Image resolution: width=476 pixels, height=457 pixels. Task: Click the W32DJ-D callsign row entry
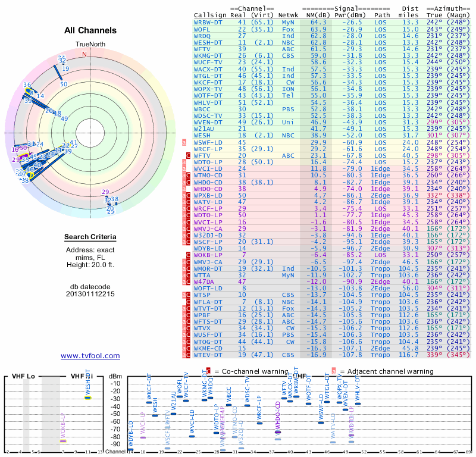(208, 235)
